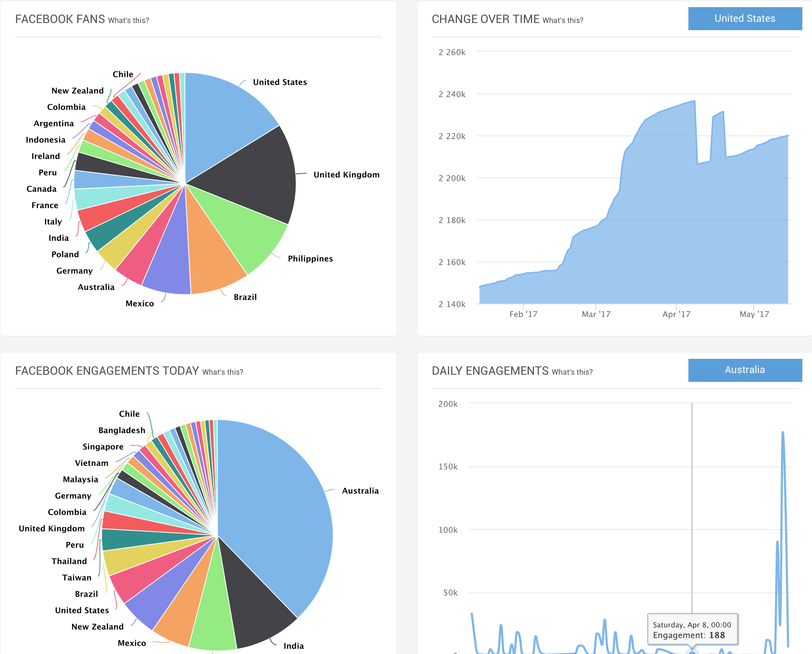812x654 pixels.
Task: Click 'What's this?' beside Change Over Time
Action: [x=562, y=21]
